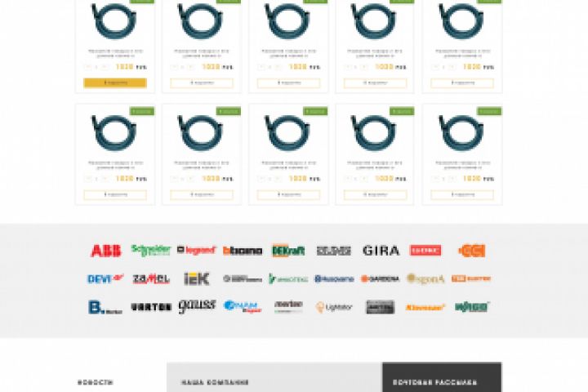Click the Schneider Electric brand logo
The width and height of the screenshot is (588, 392).
click(x=151, y=250)
